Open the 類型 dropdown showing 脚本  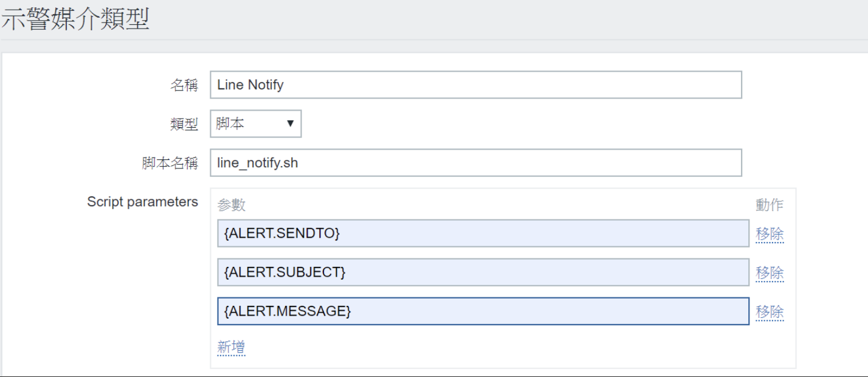pos(255,123)
